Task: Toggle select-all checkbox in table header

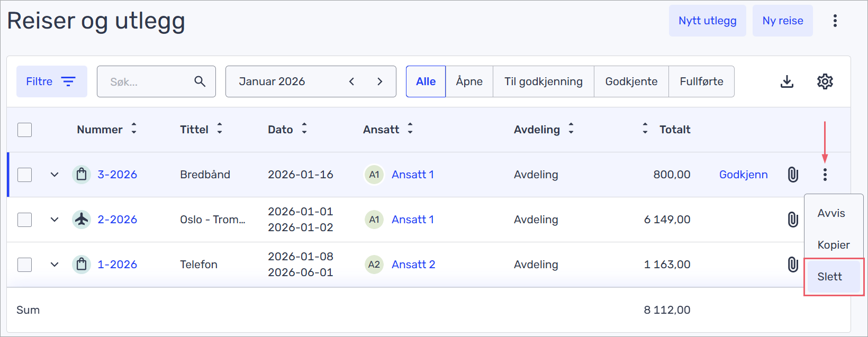Action: (25, 130)
